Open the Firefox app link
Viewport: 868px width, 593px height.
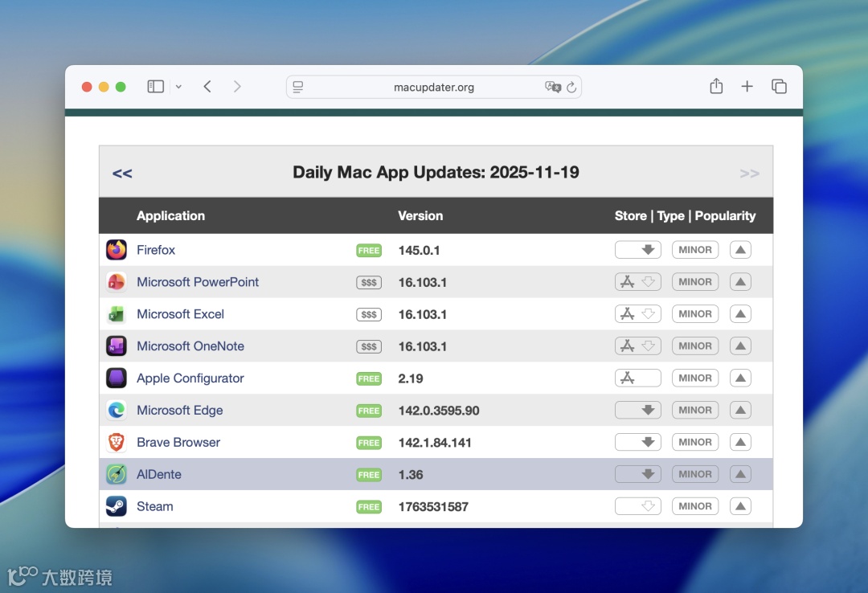[x=156, y=250]
